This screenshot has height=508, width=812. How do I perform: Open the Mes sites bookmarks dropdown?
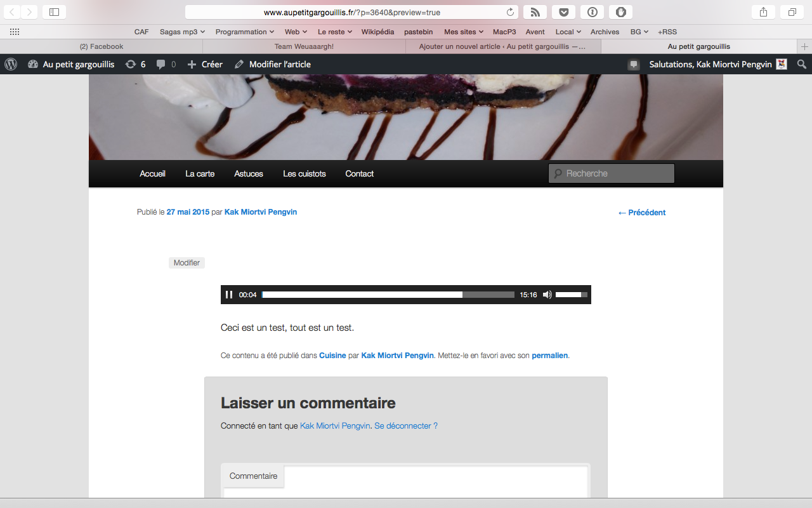point(463,32)
